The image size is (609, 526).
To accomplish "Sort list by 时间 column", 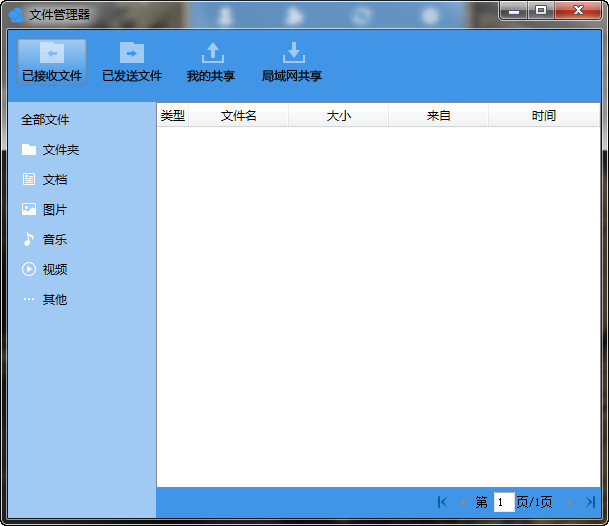I will click(x=544, y=116).
